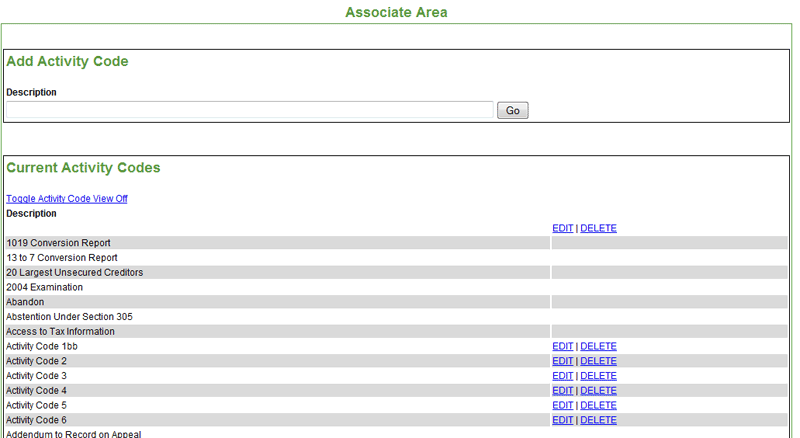The image size is (800, 438).
Task: Edit Activity Code 6
Action: [x=563, y=420]
